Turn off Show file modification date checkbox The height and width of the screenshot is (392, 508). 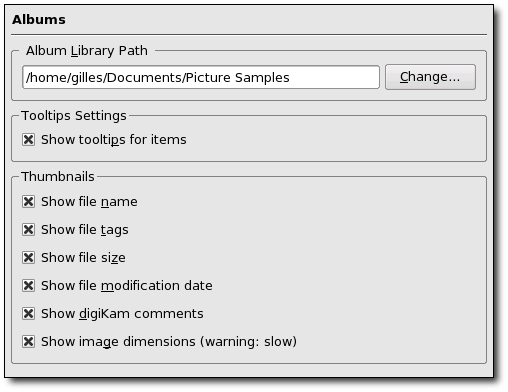click(28, 285)
